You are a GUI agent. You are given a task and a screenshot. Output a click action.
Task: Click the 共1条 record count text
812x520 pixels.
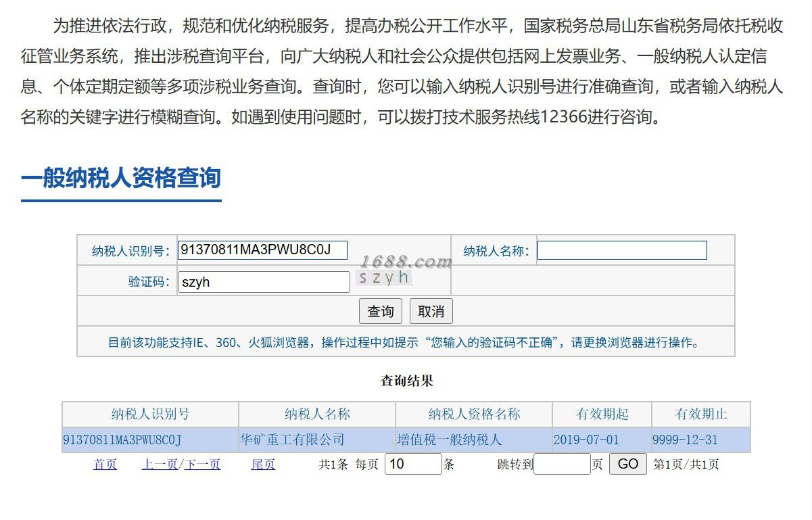333,465
